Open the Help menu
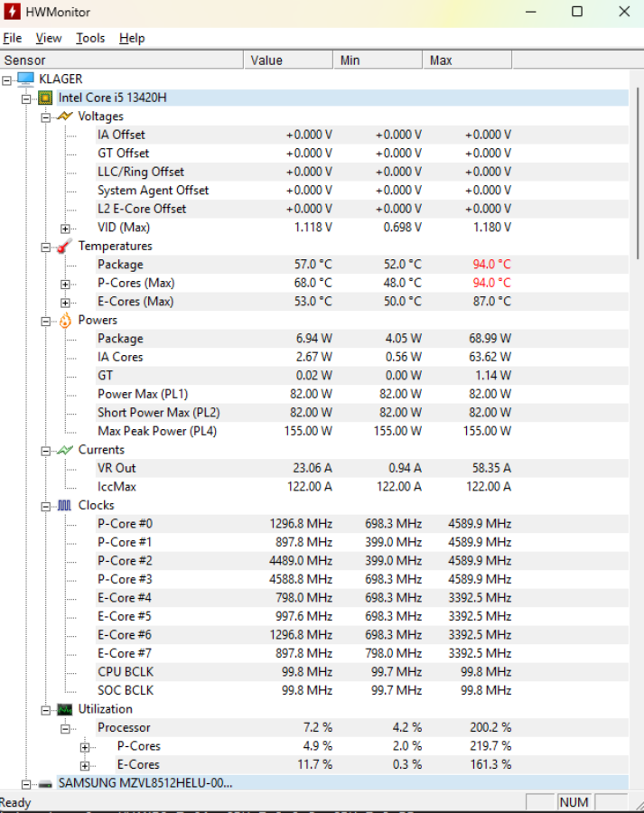The width and height of the screenshot is (644, 813). tap(132, 38)
